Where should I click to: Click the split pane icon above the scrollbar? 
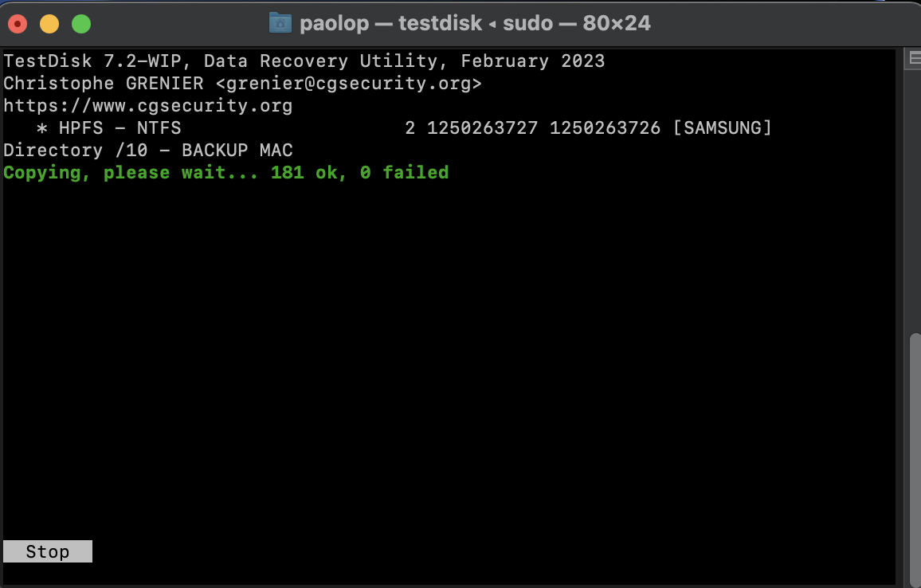[x=915, y=57]
